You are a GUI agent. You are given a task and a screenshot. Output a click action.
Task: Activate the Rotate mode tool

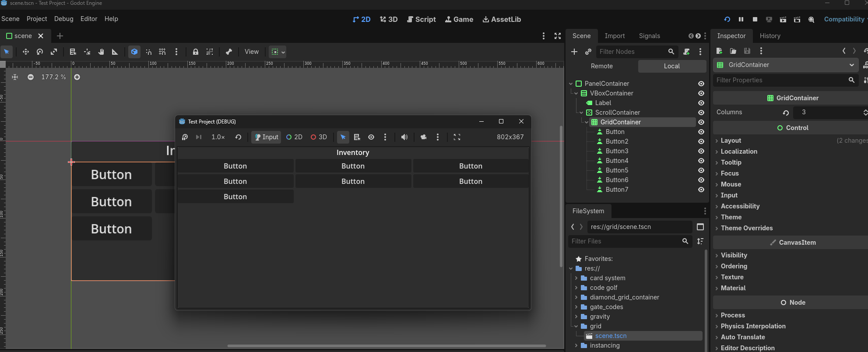coord(40,52)
